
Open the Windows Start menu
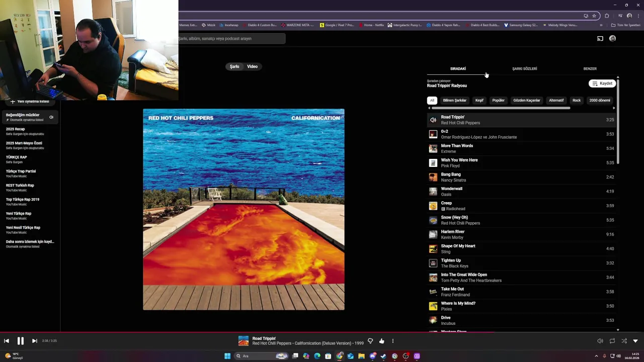227,356
